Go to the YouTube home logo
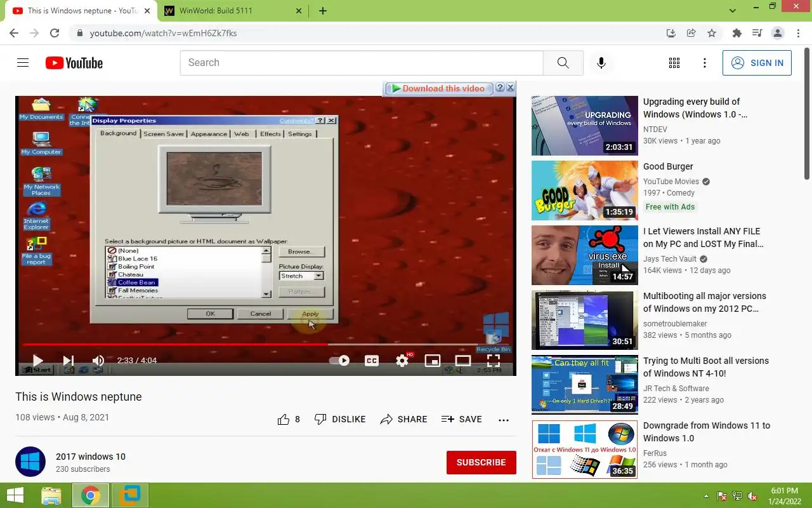812x508 pixels. tap(74, 63)
